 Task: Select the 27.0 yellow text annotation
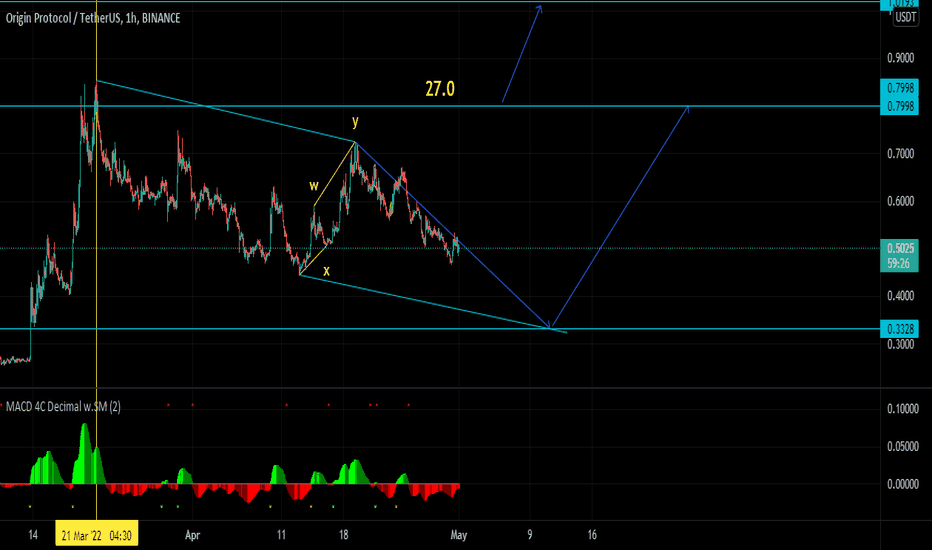pyautogui.click(x=440, y=89)
